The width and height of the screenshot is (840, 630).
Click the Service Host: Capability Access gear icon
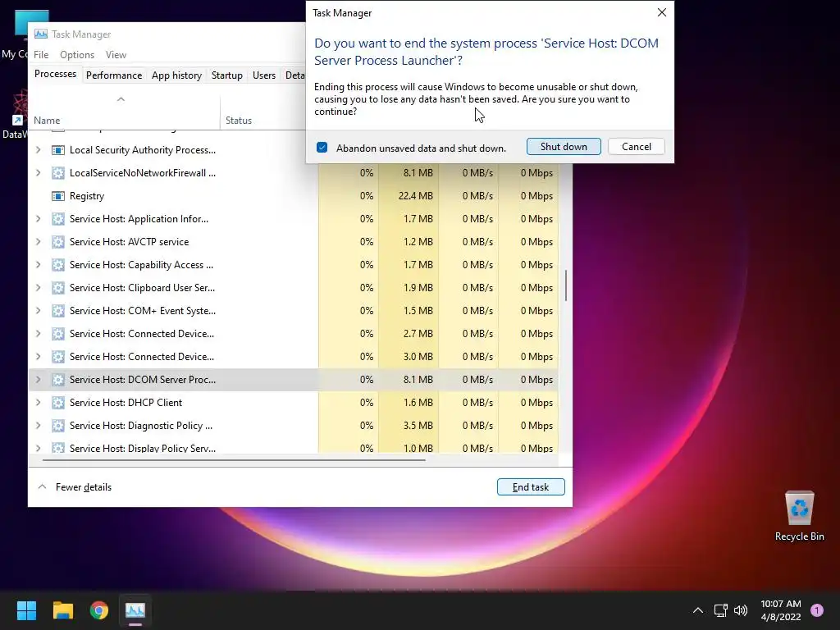(58, 265)
